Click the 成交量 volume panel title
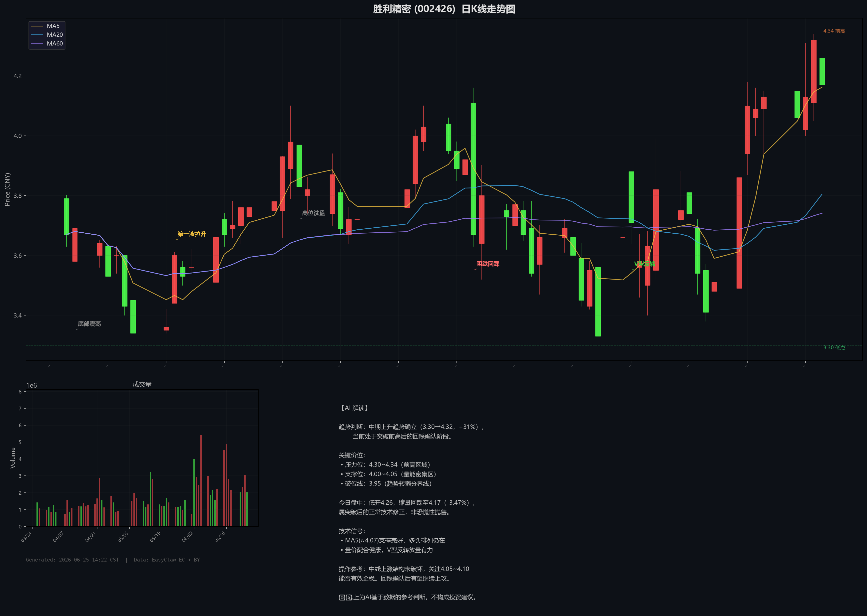 coord(142,384)
